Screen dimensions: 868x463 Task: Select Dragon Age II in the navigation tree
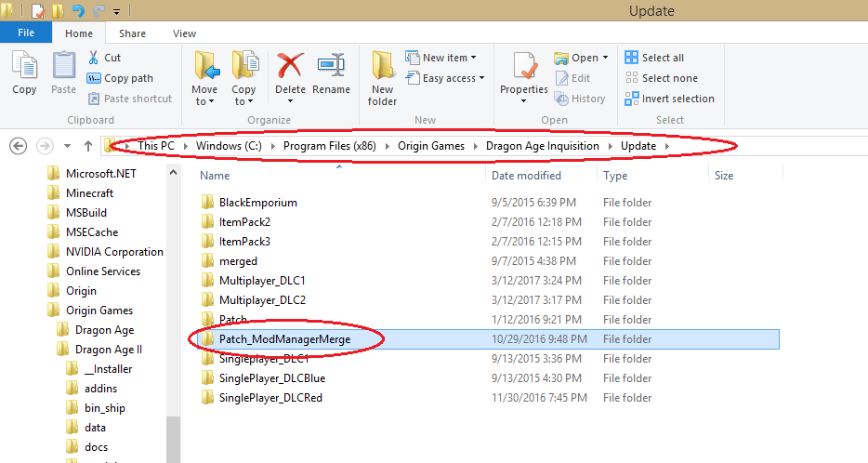(x=109, y=350)
